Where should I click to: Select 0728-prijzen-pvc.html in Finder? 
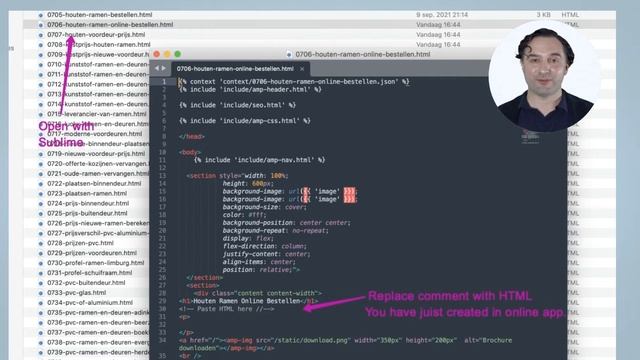[x=80, y=243]
